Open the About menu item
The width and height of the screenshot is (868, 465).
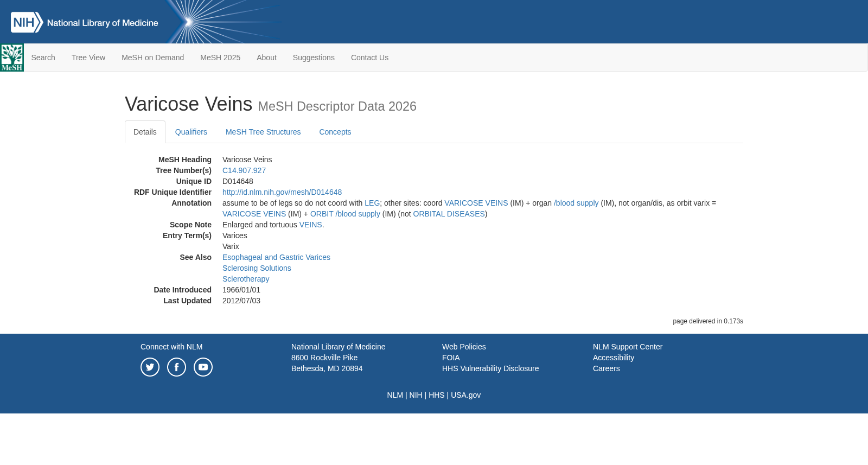pyautogui.click(x=266, y=58)
